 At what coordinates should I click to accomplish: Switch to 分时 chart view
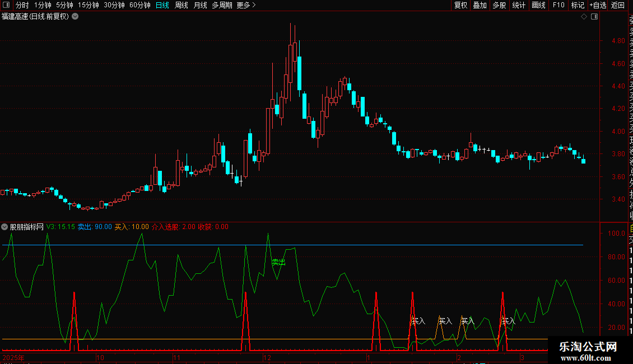point(22,5)
